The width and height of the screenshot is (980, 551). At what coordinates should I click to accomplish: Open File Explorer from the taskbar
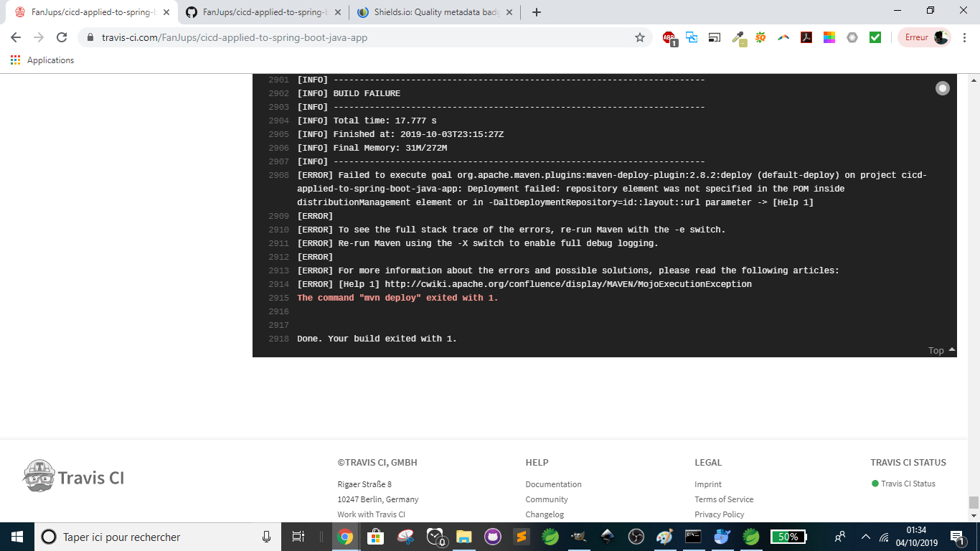(463, 537)
